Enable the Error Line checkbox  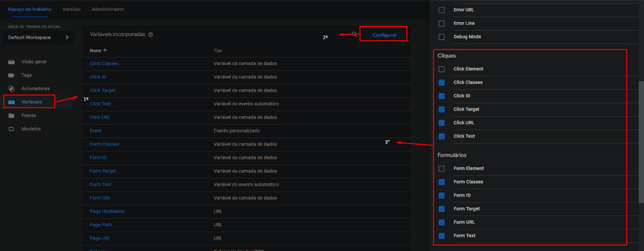point(442,23)
